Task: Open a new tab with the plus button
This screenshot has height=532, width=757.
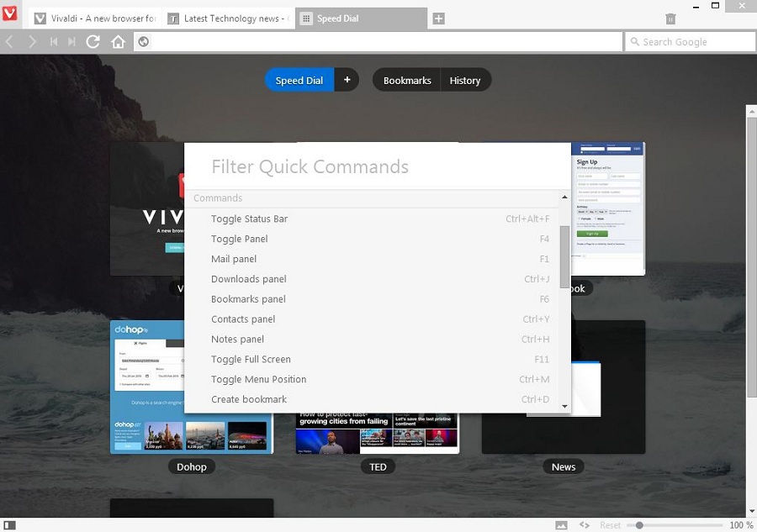Action: pos(438,18)
